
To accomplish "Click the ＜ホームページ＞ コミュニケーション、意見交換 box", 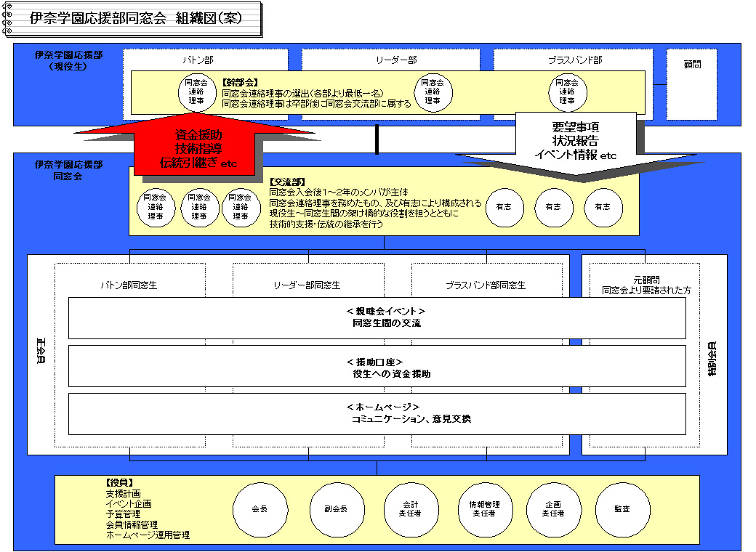I will tap(377, 414).
